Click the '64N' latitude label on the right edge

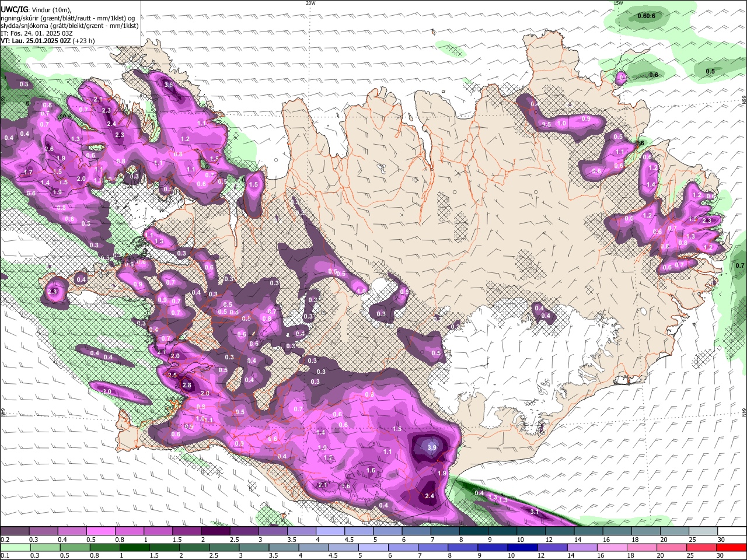pos(744,412)
